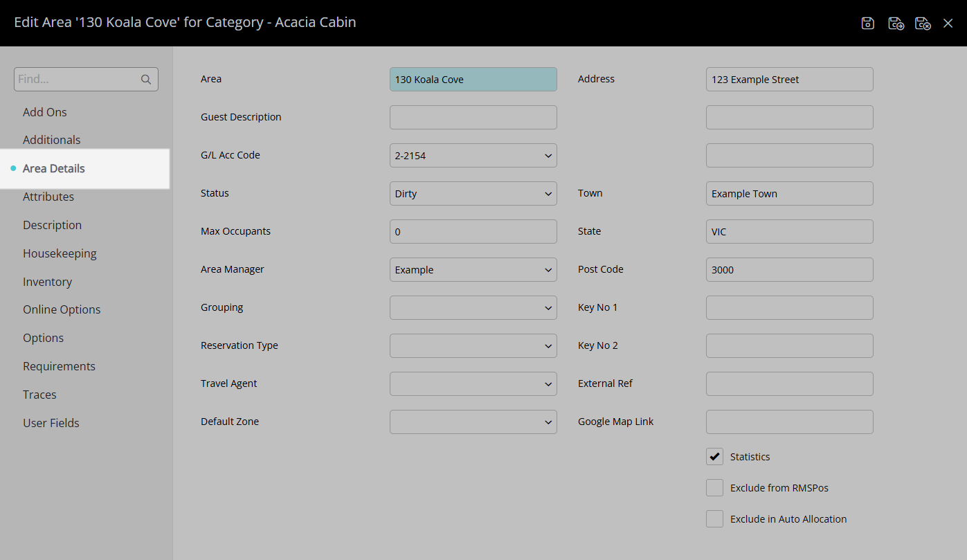Click the Save and Continue icon
967x560 pixels.
(x=896, y=24)
